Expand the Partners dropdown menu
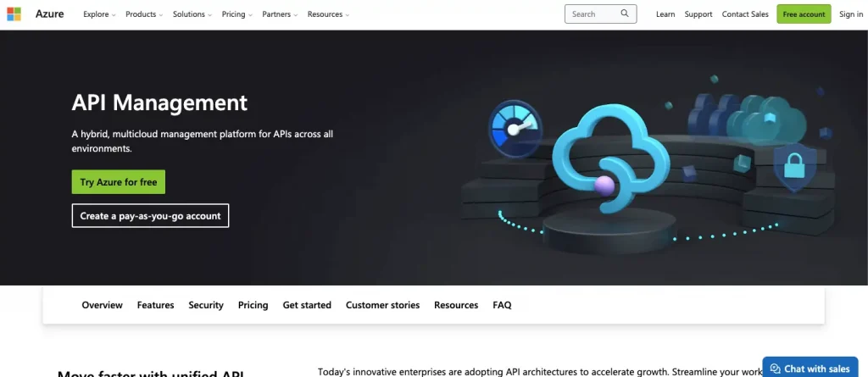The width and height of the screenshot is (868, 377). [280, 14]
